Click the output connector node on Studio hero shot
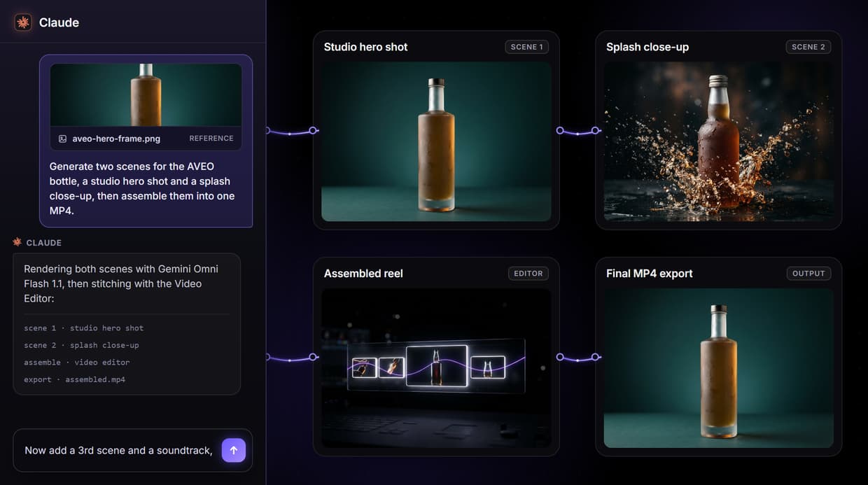 point(560,130)
